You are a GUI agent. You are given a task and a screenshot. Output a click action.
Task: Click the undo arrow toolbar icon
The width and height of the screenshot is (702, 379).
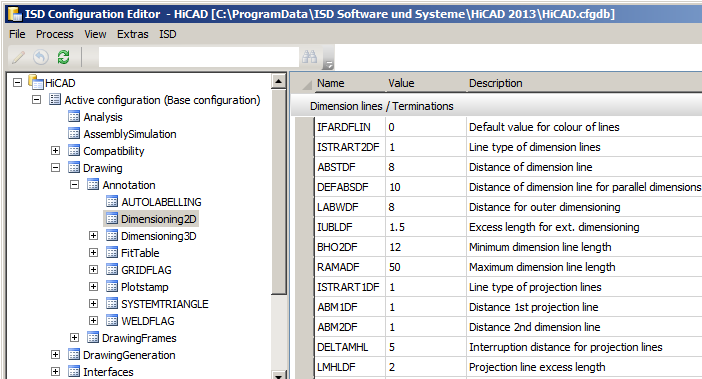(x=41, y=57)
